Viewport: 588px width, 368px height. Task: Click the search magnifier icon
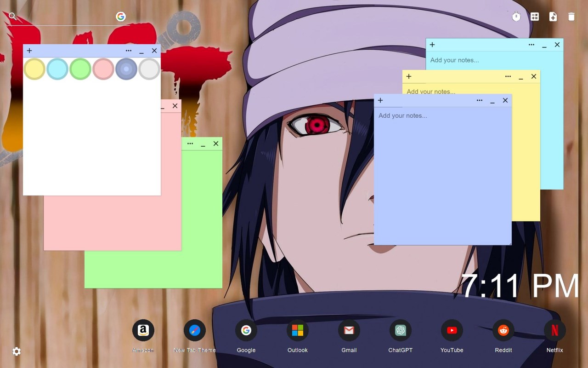(x=13, y=17)
